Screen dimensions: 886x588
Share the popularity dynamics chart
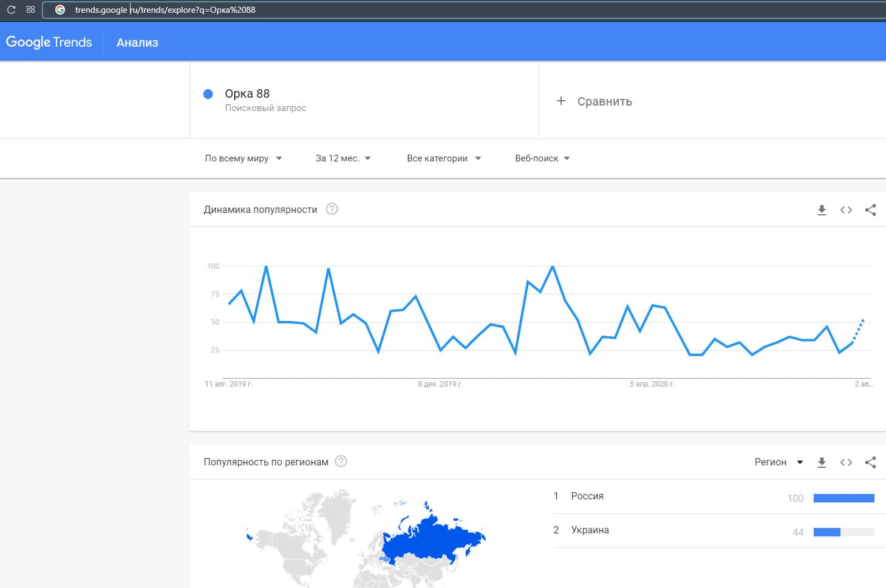point(870,210)
